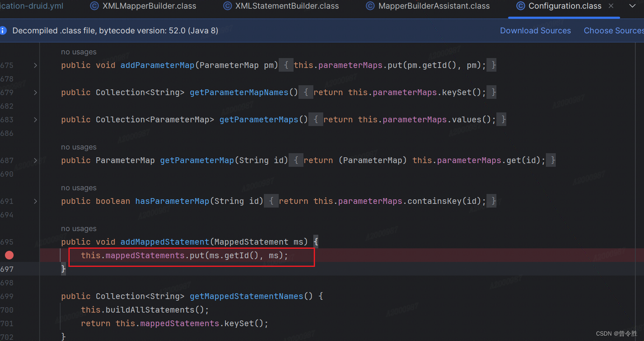Click the getMappedStatementNames method name
644x341 pixels.
pyautogui.click(x=246, y=296)
